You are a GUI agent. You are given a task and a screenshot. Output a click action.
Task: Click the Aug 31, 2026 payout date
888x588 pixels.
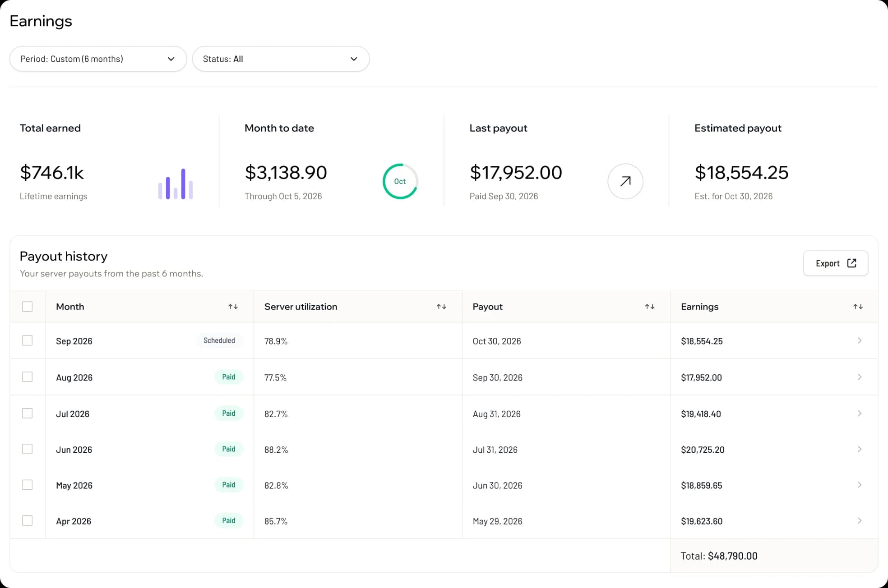pos(496,414)
